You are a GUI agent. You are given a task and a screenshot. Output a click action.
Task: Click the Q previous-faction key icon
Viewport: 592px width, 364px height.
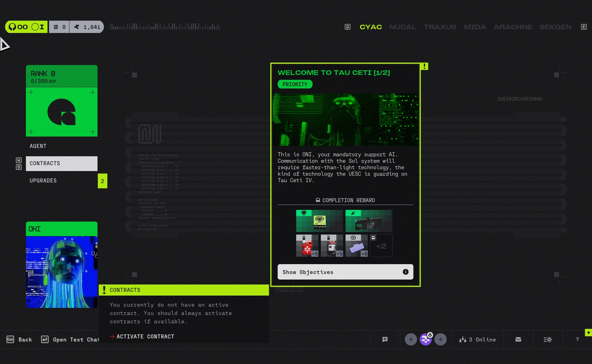(347, 27)
